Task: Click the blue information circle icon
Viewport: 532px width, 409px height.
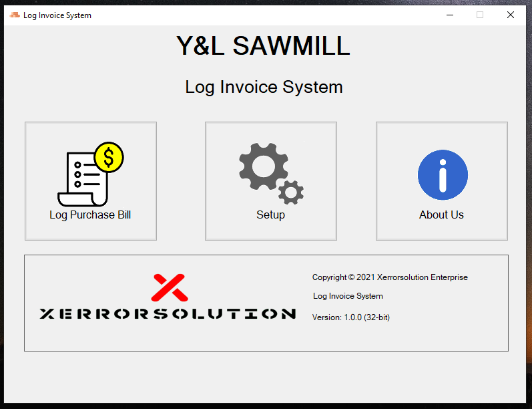Action: click(442, 175)
